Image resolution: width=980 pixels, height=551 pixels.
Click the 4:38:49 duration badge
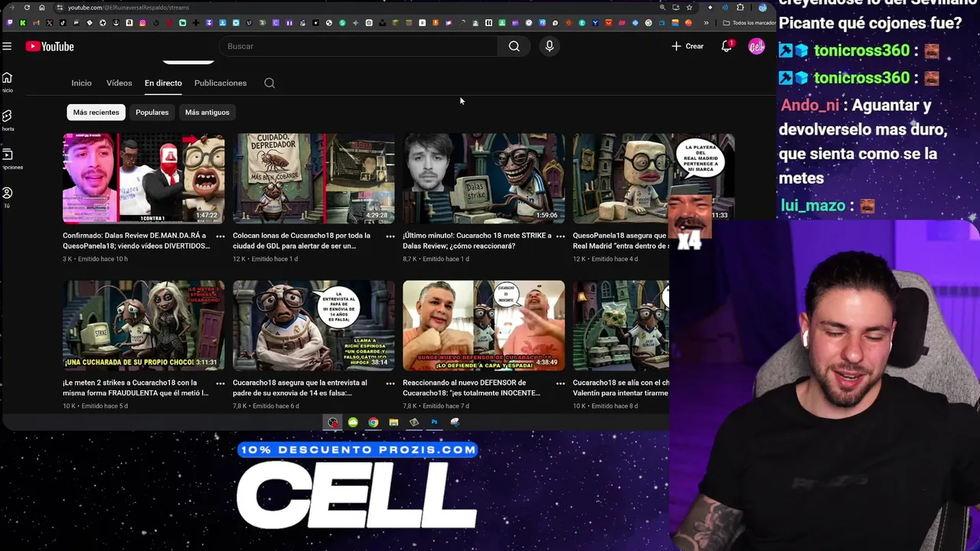547,363
